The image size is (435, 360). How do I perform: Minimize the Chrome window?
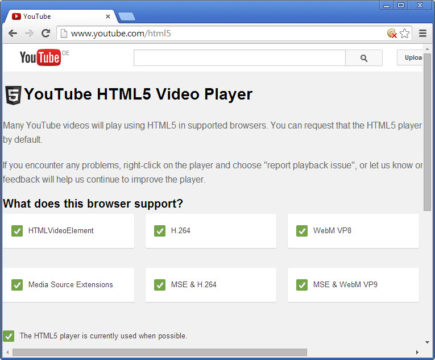pos(387,5)
